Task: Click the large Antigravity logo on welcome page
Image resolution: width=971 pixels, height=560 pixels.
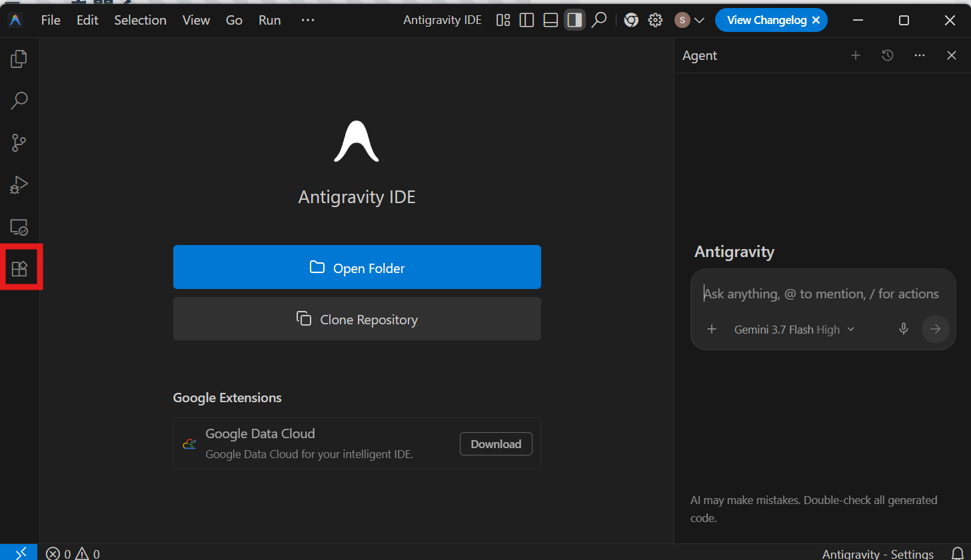Action: click(x=357, y=141)
